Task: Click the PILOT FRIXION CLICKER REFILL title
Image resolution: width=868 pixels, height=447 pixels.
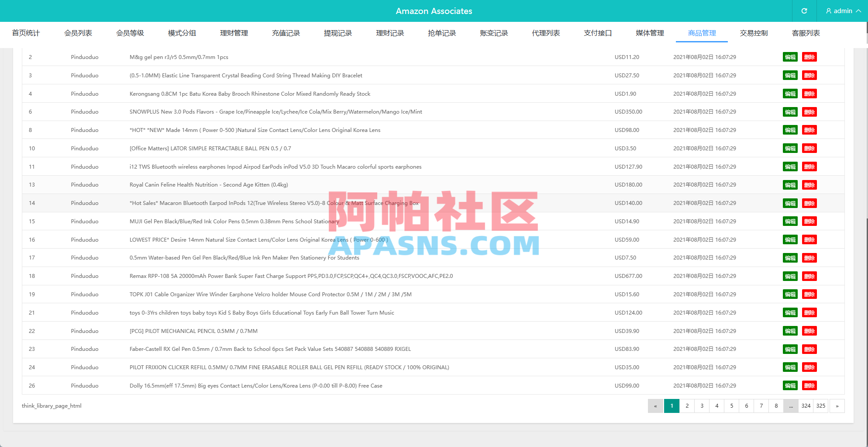Action: tap(289, 367)
